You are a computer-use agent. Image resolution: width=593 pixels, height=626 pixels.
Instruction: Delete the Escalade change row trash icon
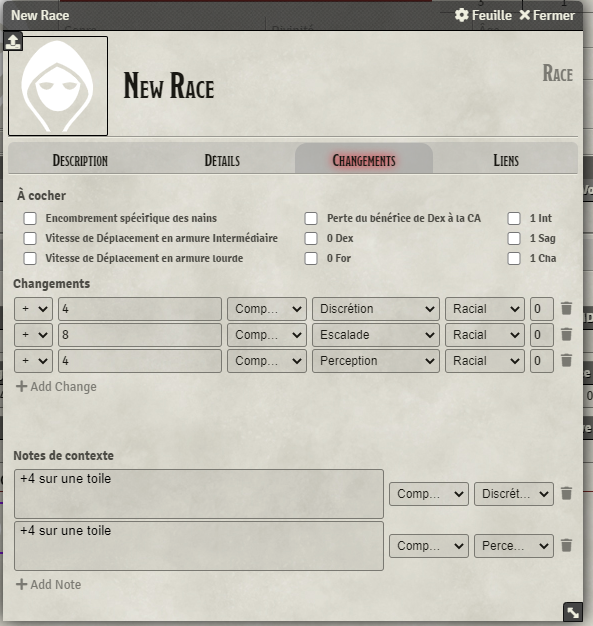566,335
